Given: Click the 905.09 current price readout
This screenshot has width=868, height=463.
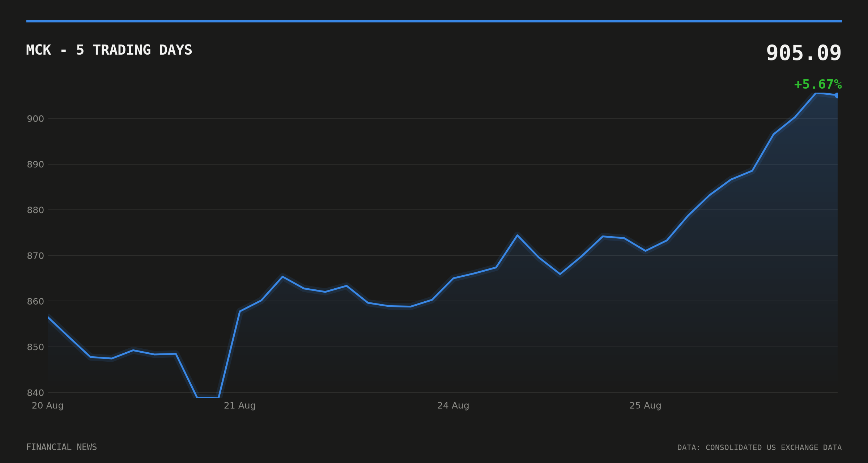Looking at the screenshot, I should [804, 53].
